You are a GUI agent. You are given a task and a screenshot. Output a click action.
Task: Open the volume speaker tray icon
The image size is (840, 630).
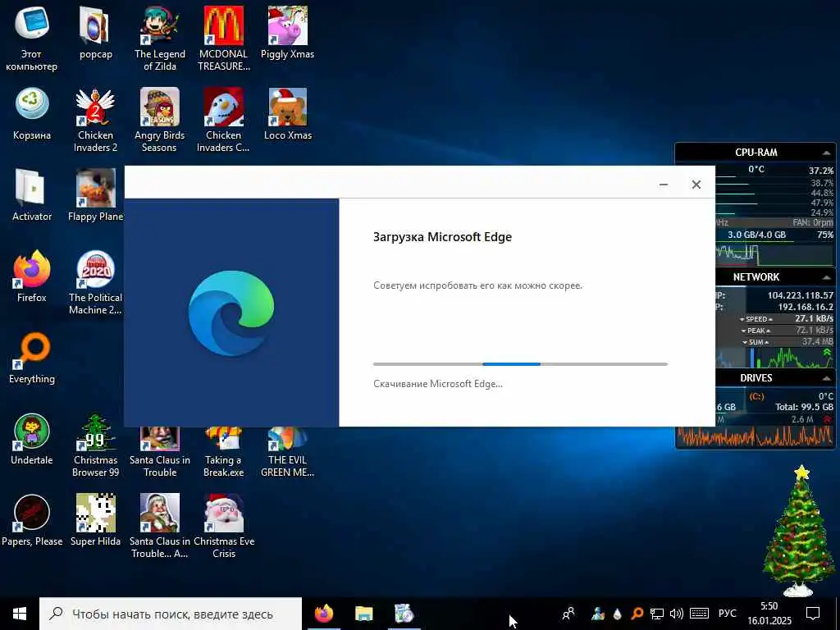point(677,614)
